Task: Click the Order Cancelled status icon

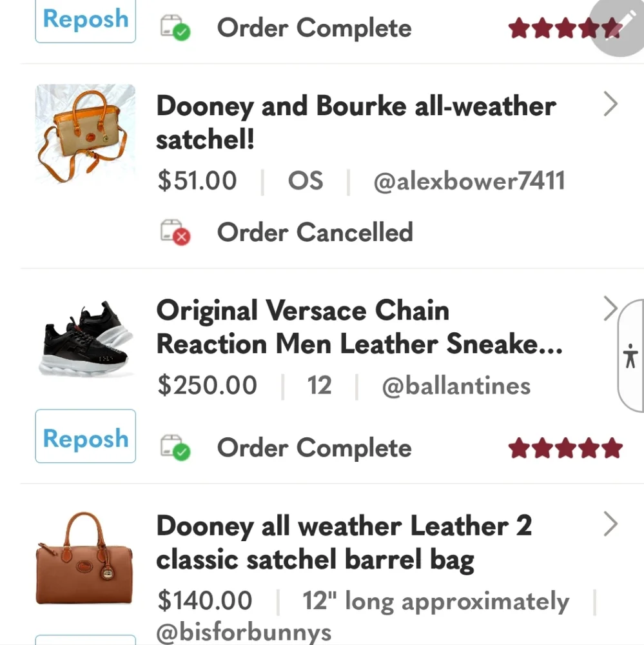Action: click(175, 232)
